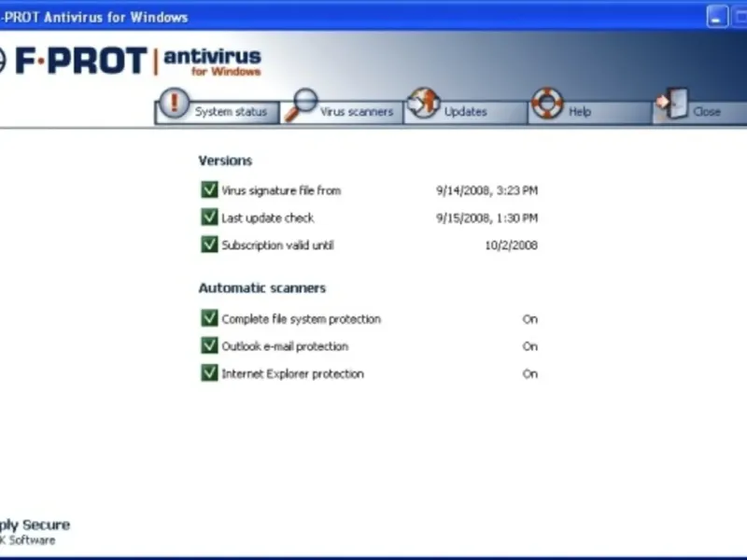This screenshot has width=747, height=560.
Task: Click the "Outlook e-mail protection" label
Action: (285, 346)
